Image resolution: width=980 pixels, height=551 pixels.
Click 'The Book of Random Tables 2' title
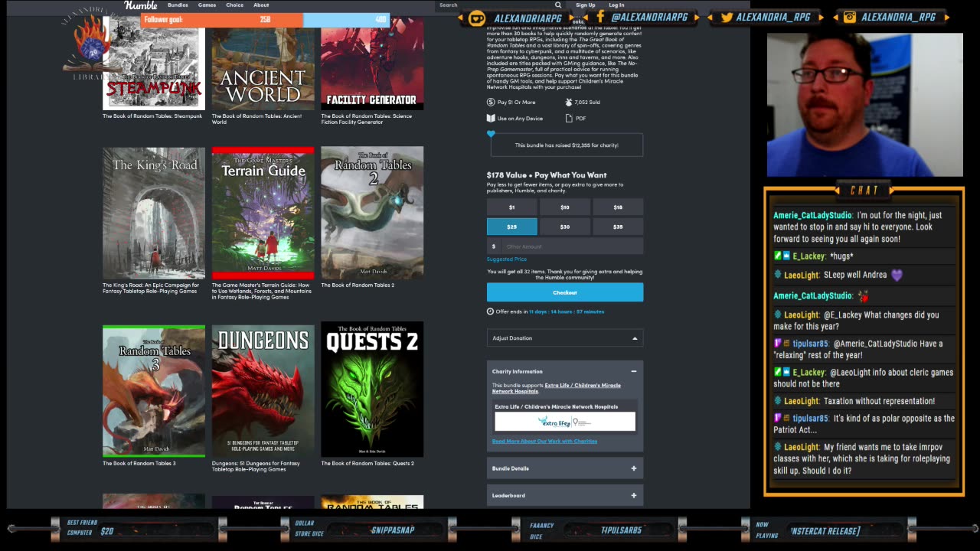(358, 285)
